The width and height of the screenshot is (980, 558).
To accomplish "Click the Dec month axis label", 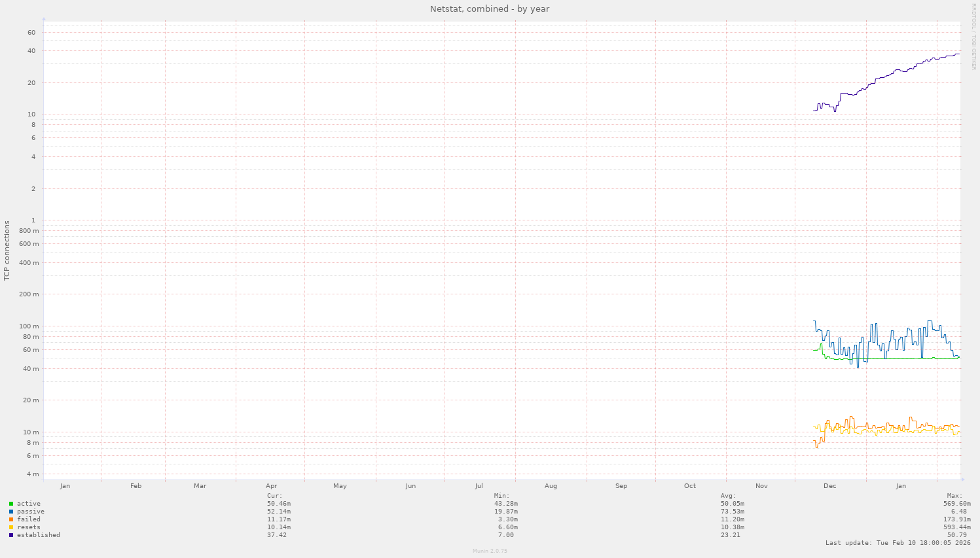I will tap(829, 485).
